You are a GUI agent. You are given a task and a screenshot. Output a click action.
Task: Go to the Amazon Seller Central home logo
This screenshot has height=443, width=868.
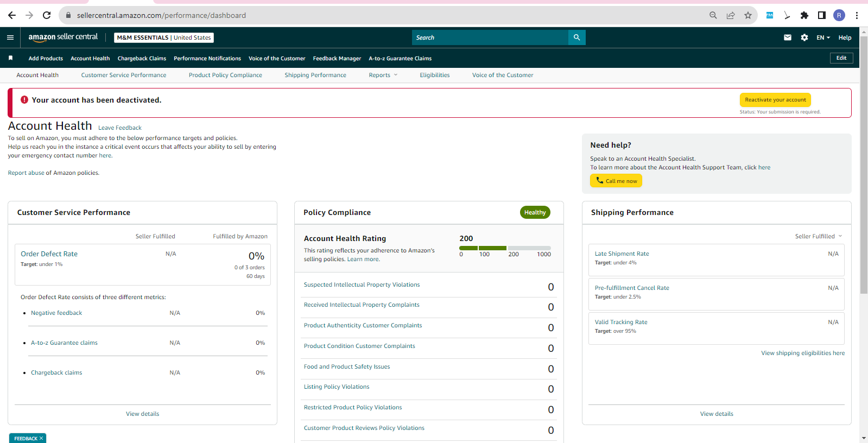[63, 37]
